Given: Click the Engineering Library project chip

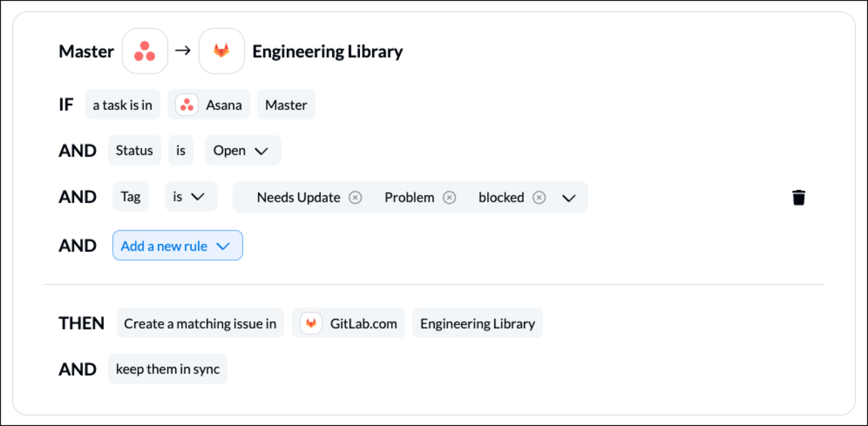Looking at the screenshot, I should [477, 324].
